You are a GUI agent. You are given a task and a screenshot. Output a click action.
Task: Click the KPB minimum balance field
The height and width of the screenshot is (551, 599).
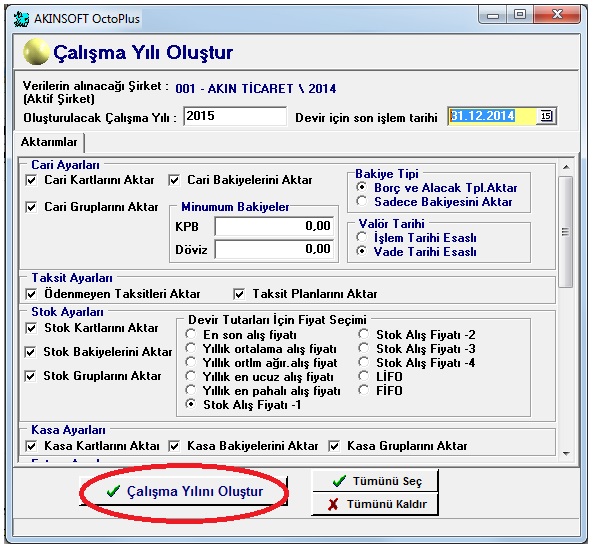pyautogui.click(x=274, y=226)
